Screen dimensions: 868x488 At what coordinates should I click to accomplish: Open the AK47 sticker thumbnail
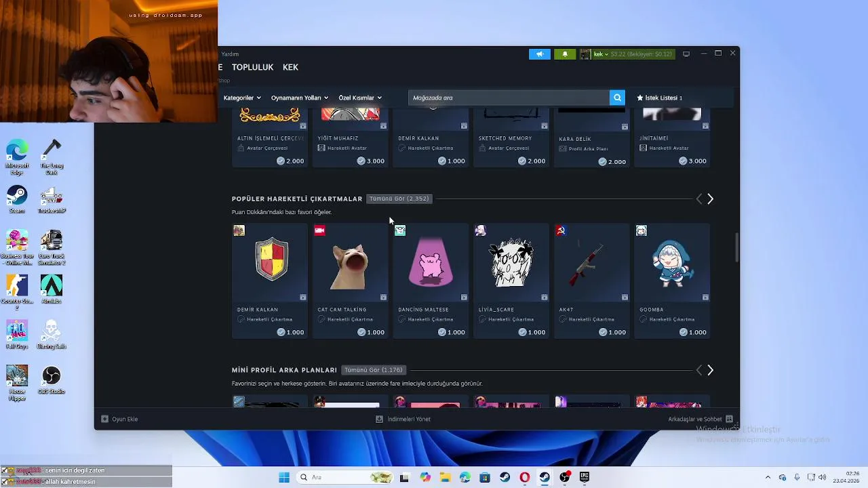pos(591,263)
